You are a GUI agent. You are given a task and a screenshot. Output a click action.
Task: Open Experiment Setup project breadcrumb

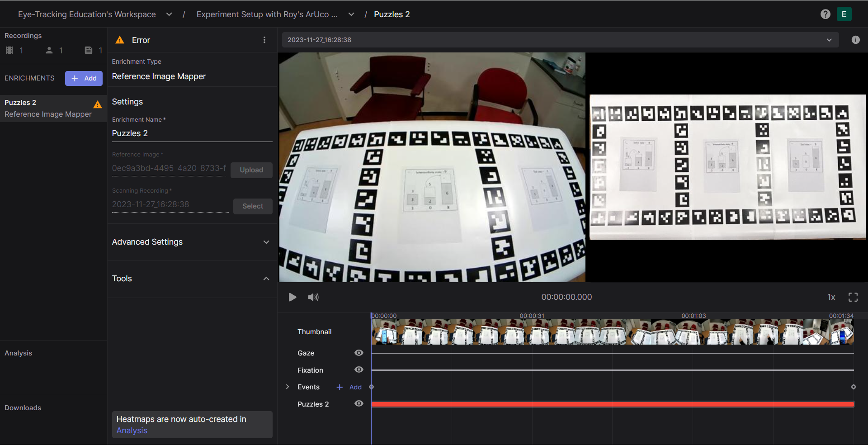pyautogui.click(x=267, y=14)
